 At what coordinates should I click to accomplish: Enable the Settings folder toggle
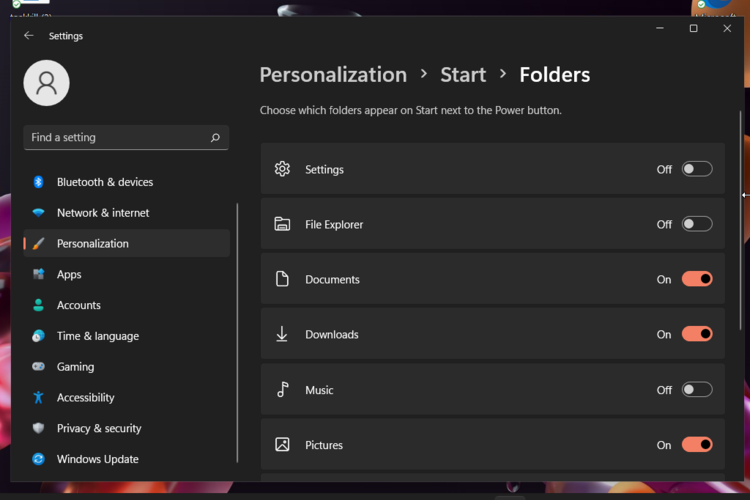coord(697,169)
